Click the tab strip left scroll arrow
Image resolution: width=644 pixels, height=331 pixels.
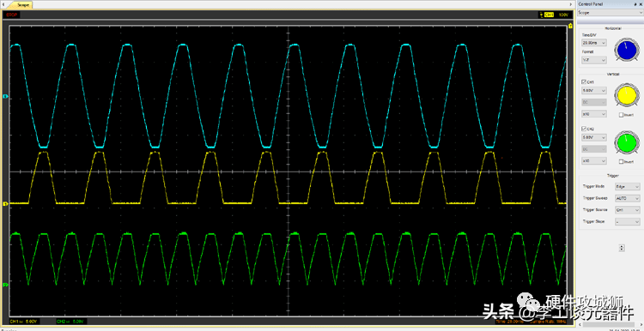click(x=4, y=3)
